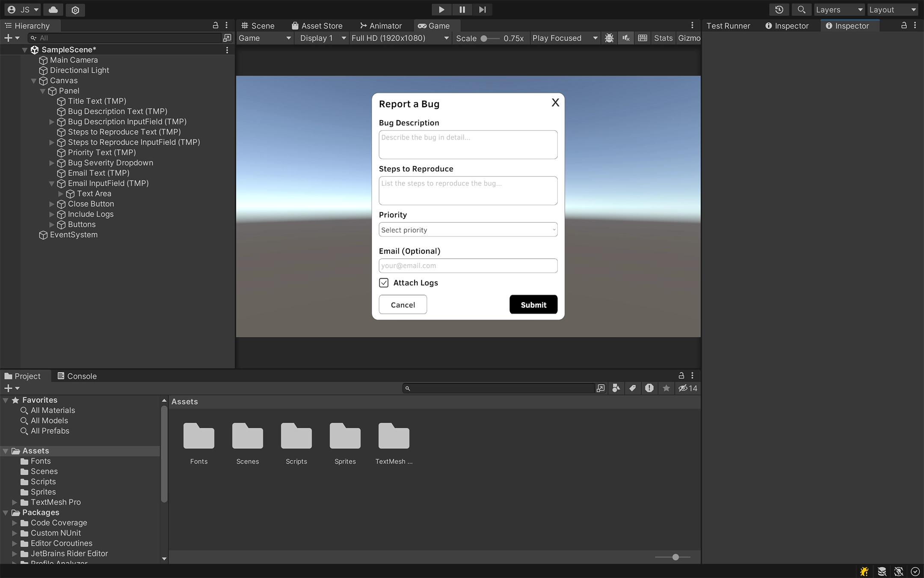Open the Layers dropdown
This screenshot has width=924, height=578.
838,9
